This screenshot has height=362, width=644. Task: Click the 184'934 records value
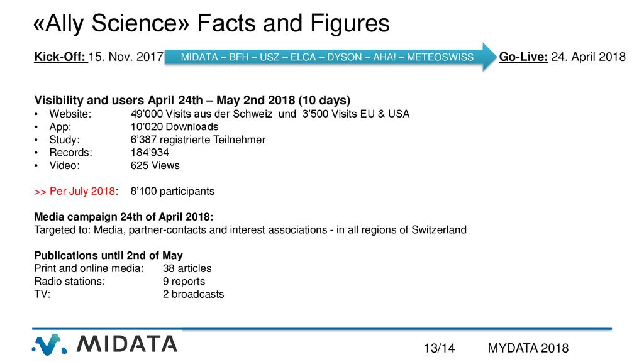click(x=150, y=152)
